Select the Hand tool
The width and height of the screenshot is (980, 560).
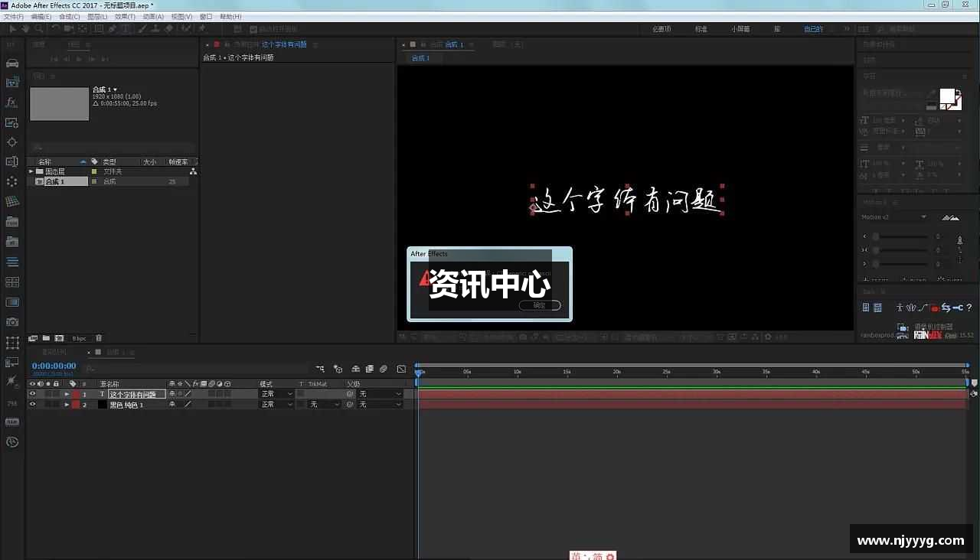(x=24, y=28)
